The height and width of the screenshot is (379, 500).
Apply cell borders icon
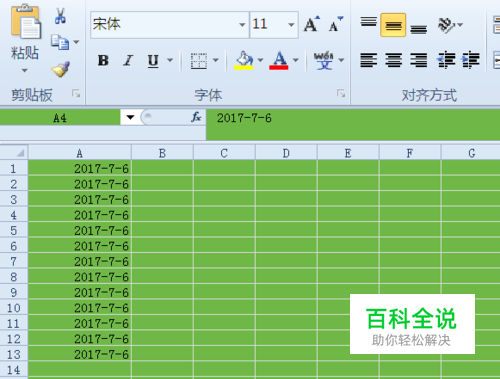pos(199,61)
